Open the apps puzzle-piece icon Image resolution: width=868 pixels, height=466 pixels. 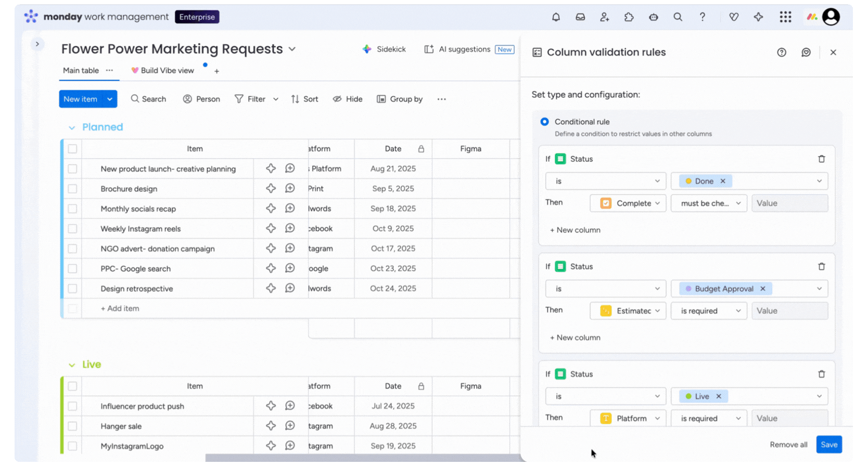629,17
